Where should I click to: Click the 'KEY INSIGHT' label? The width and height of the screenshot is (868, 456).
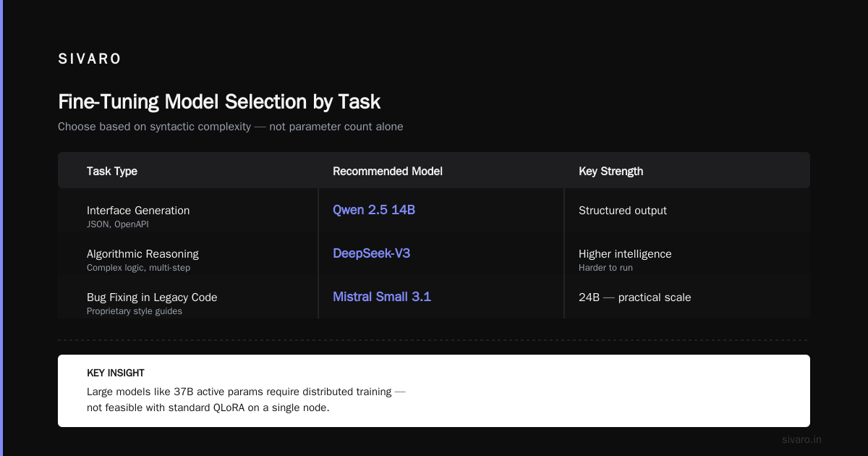(x=116, y=373)
